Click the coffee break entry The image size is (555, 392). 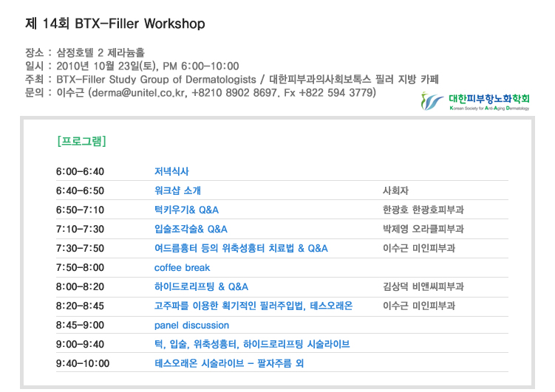(x=182, y=267)
